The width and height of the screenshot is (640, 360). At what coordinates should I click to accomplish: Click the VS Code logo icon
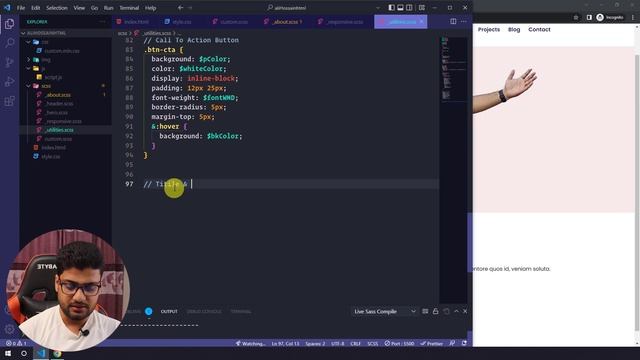point(7,7)
